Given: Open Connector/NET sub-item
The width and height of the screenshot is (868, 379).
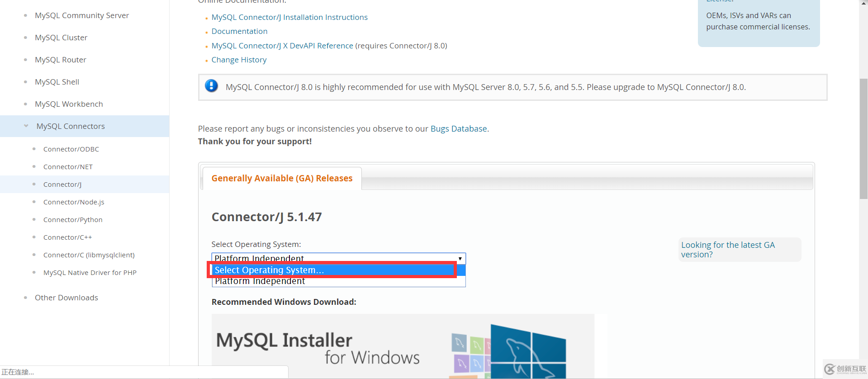Looking at the screenshot, I should (68, 167).
